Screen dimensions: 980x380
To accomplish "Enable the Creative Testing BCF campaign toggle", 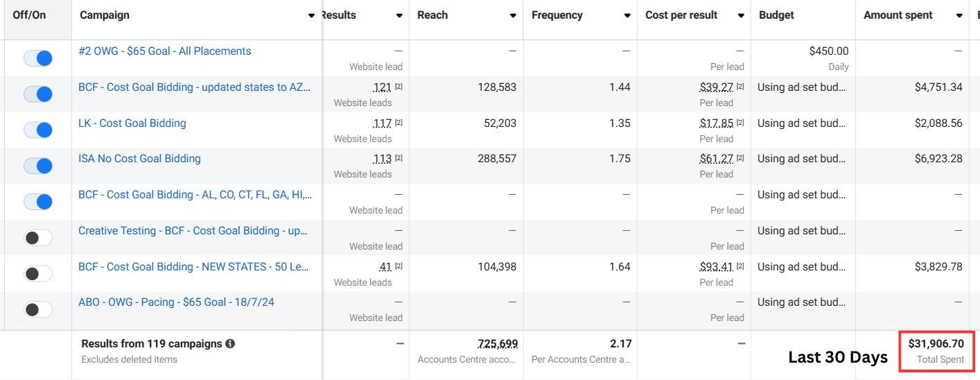I will point(38,238).
